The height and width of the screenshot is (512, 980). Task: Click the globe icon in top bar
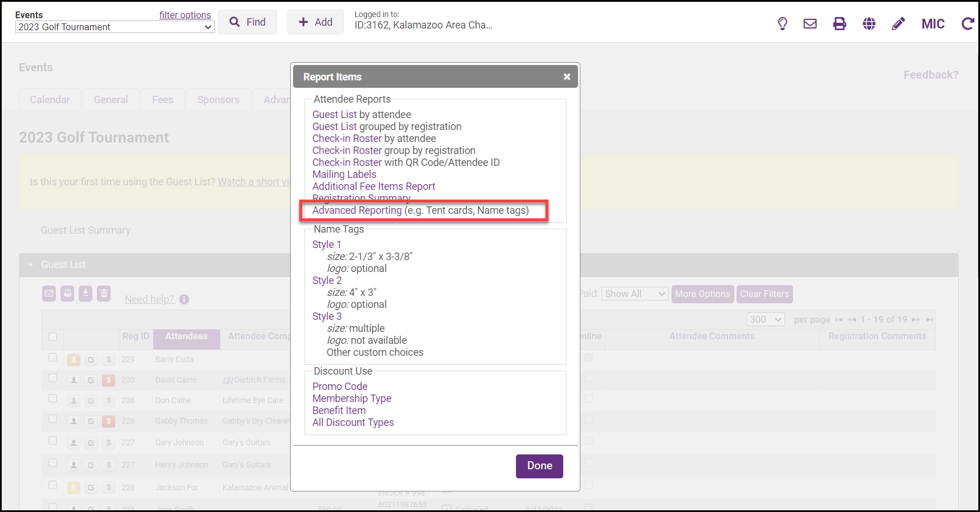click(869, 23)
